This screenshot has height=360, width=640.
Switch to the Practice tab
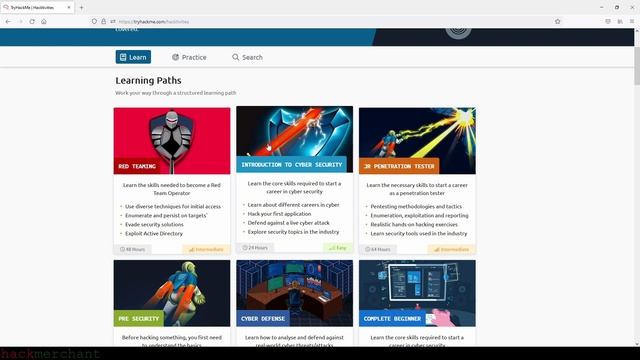189,57
